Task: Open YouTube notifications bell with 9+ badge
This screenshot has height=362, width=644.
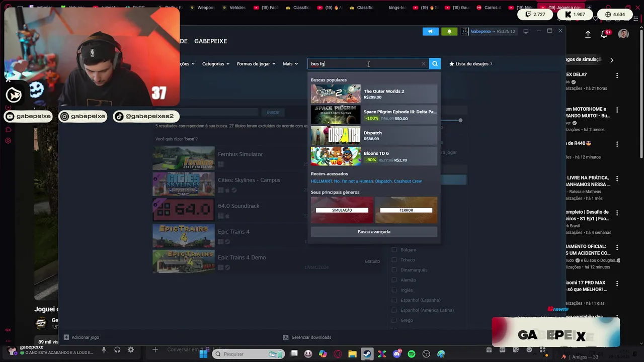Action: click(605, 34)
